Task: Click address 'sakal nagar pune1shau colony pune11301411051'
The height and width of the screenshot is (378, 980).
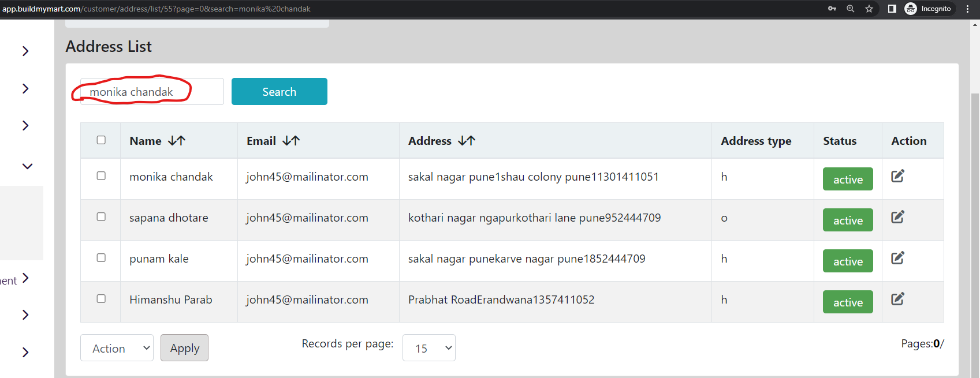Action: pos(534,177)
